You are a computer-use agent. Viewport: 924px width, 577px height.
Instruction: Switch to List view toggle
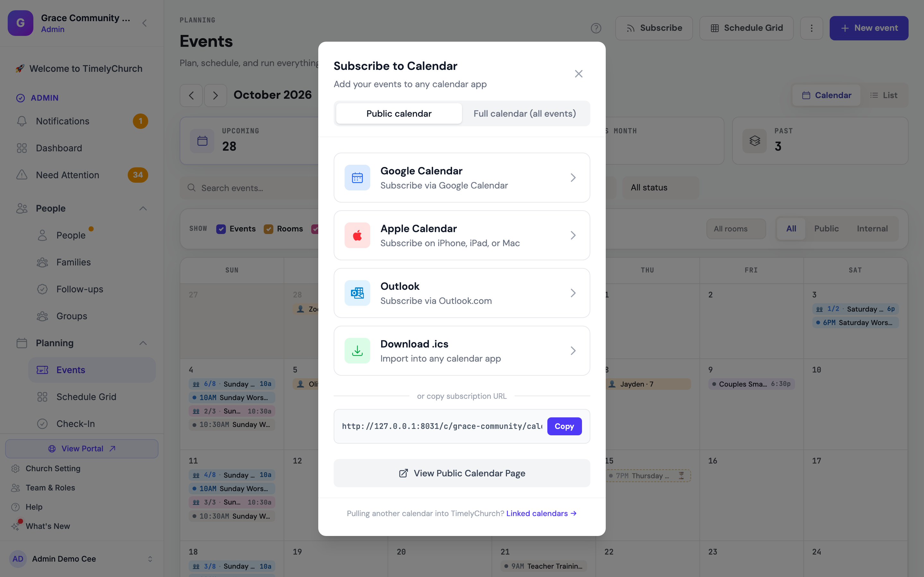click(884, 95)
